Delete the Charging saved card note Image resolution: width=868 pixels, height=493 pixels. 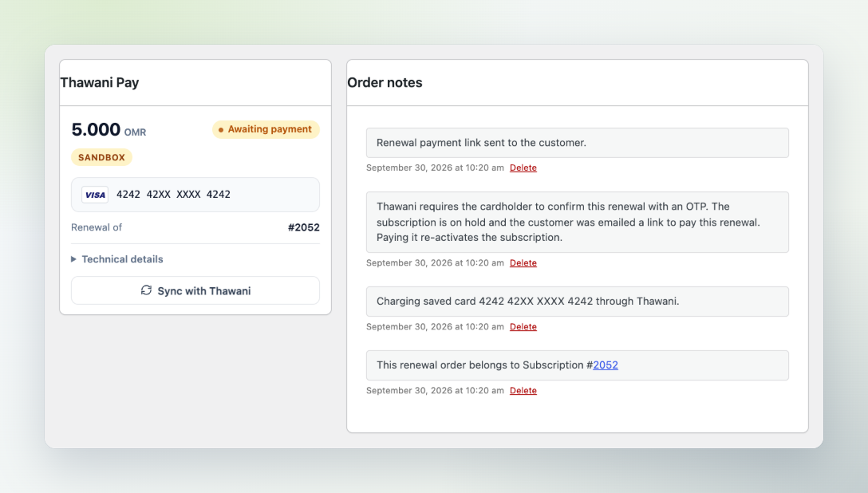(x=523, y=326)
